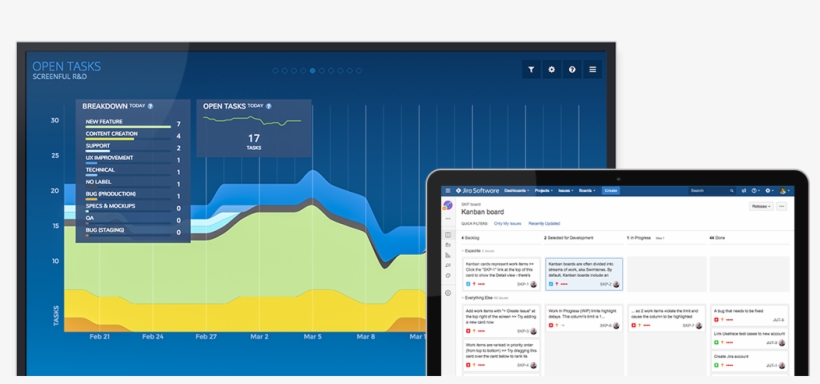820x384 pixels.
Task: Open Jira's top-left hamburger app switcher
Action: [x=448, y=191]
